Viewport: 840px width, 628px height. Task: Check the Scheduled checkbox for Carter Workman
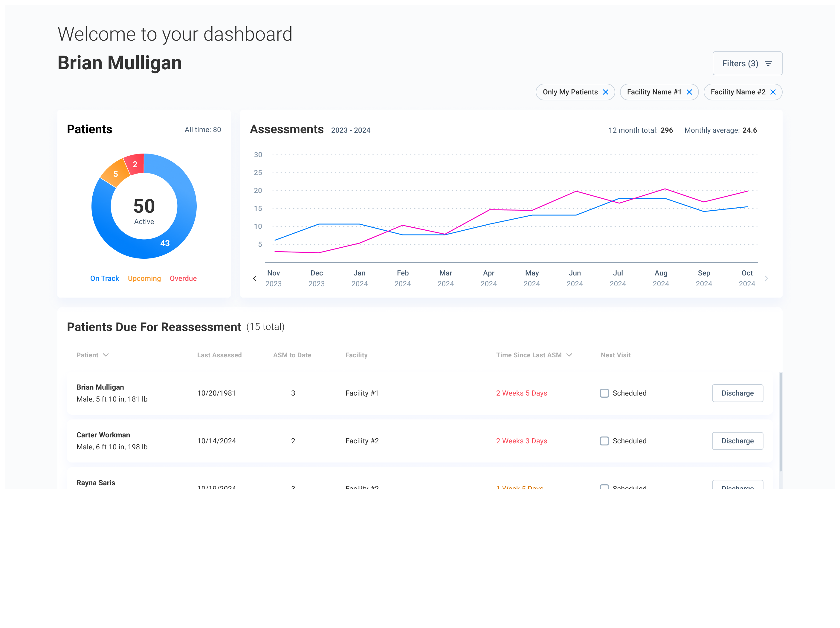pos(604,441)
